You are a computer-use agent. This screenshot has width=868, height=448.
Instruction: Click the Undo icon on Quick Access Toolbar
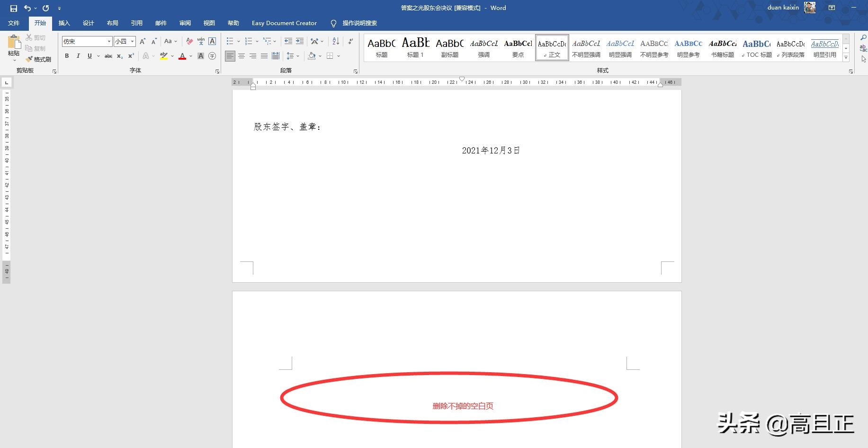[27, 8]
